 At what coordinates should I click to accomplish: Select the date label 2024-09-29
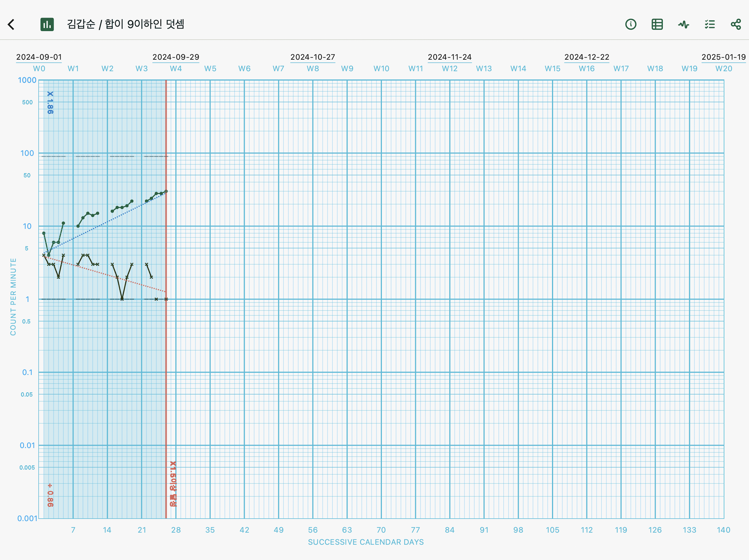(x=176, y=57)
